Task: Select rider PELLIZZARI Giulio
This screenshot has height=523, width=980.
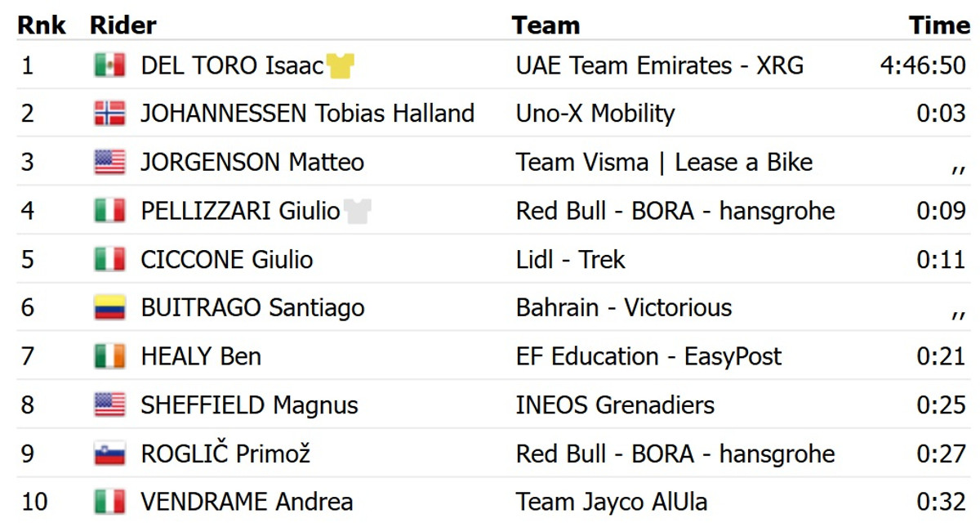Action: [x=240, y=211]
